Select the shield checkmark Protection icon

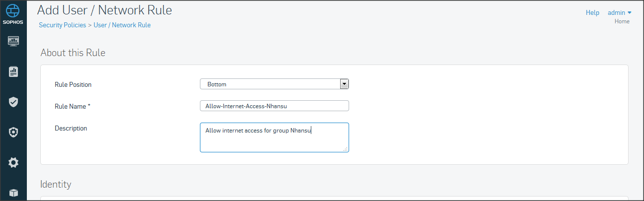tap(13, 102)
